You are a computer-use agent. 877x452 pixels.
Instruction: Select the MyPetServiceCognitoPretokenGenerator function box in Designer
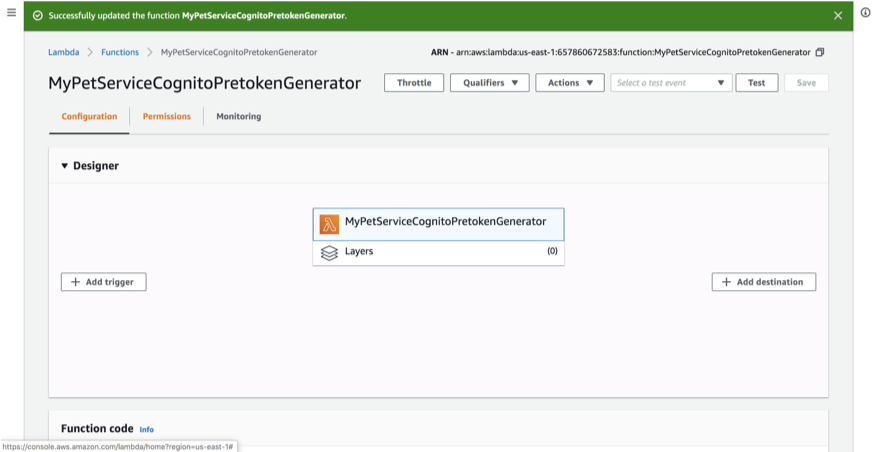tap(438, 224)
